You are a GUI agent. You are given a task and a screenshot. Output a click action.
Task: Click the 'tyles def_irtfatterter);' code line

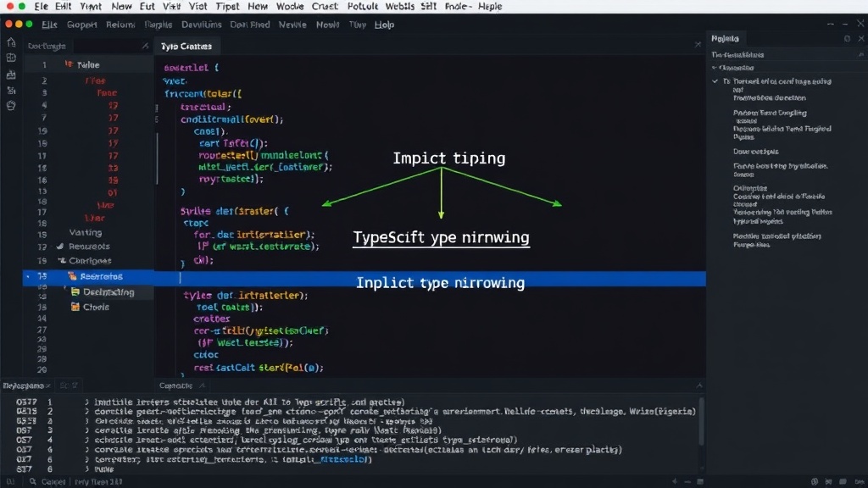point(245,296)
